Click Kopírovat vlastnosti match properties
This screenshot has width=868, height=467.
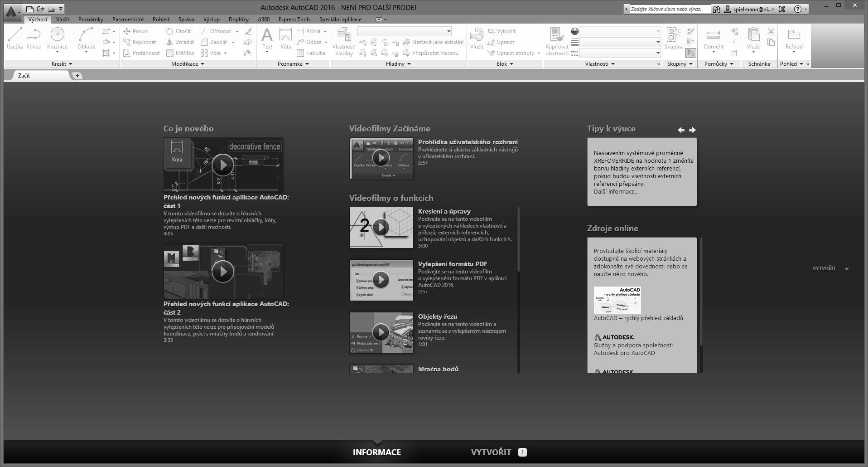pyautogui.click(x=557, y=41)
